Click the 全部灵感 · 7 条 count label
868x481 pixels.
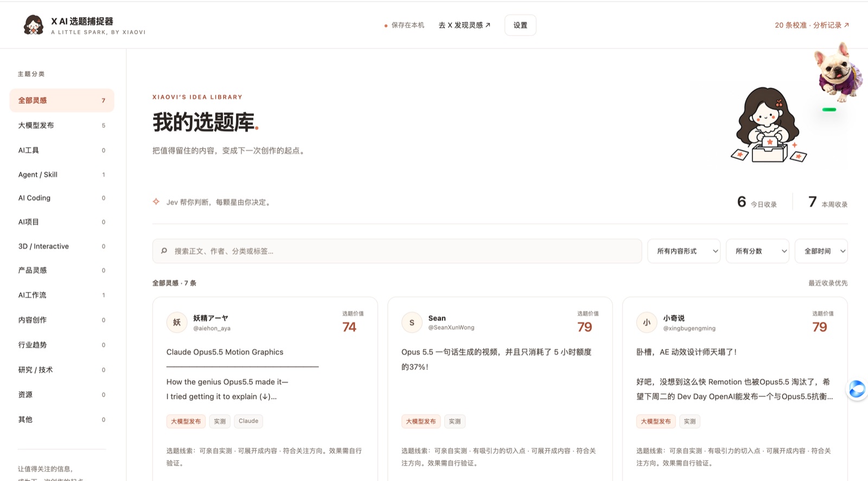click(x=174, y=283)
